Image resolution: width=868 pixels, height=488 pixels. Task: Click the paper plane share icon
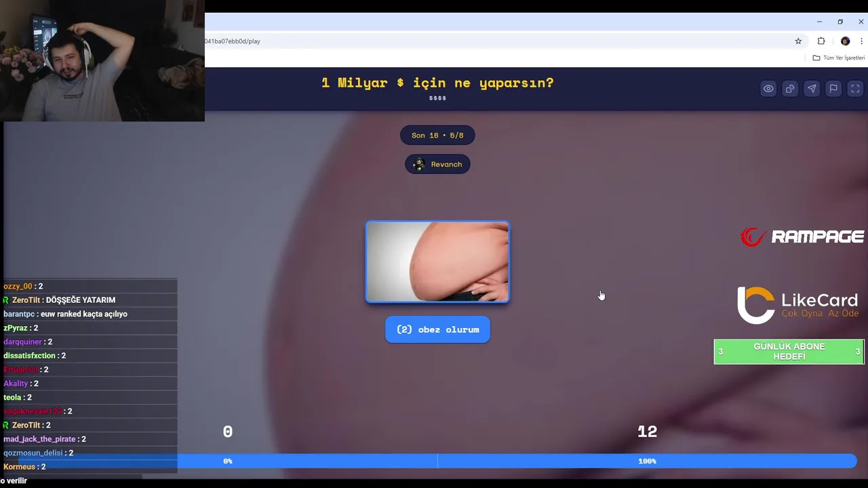[812, 89]
